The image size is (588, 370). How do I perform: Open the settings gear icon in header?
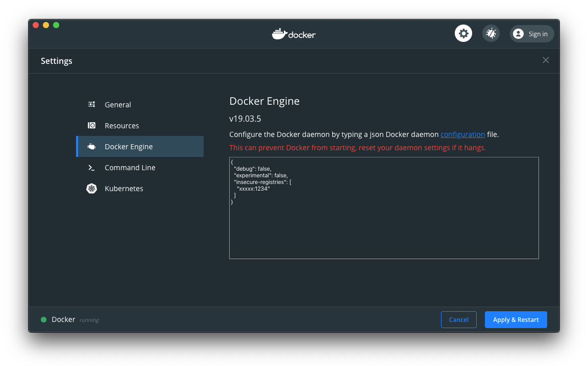click(x=463, y=34)
